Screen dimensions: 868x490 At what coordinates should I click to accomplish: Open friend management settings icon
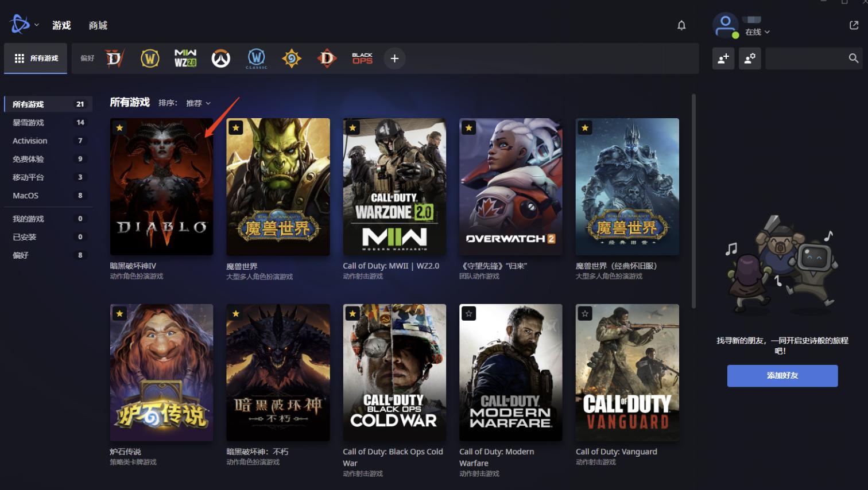coord(750,59)
